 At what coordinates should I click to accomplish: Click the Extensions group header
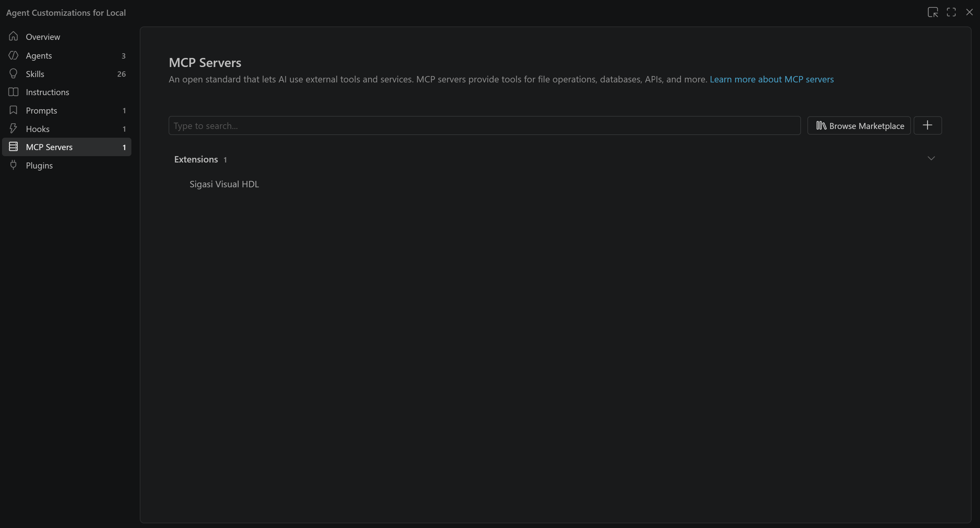click(555, 159)
